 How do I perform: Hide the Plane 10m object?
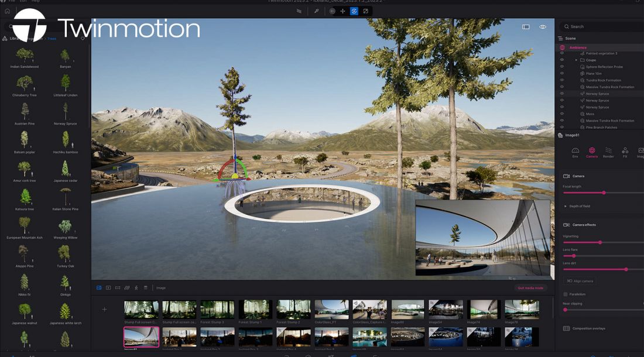[x=562, y=74]
